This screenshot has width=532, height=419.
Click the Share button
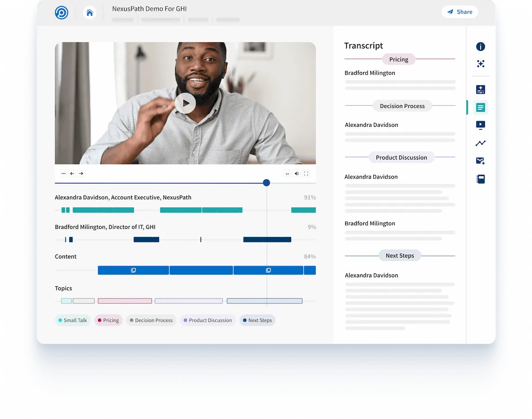[460, 12]
